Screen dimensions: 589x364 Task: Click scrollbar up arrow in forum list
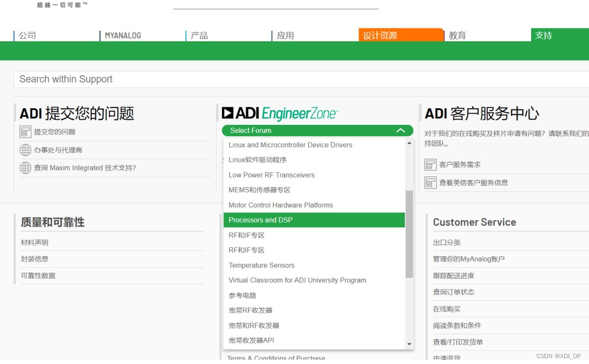tap(409, 143)
